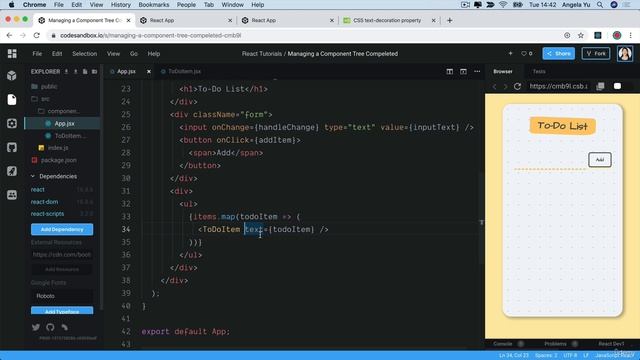Click the like heart counter icon

tap(527, 53)
